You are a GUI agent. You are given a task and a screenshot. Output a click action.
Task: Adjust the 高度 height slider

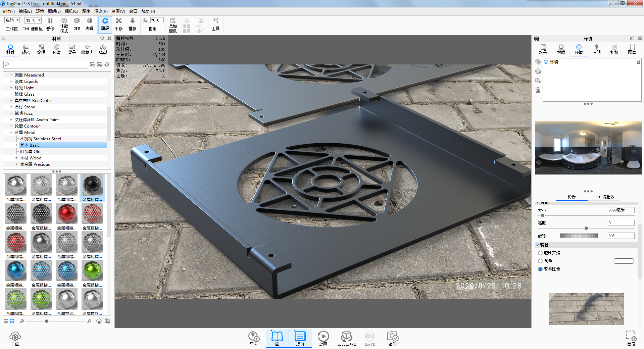[x=586, y=228]
